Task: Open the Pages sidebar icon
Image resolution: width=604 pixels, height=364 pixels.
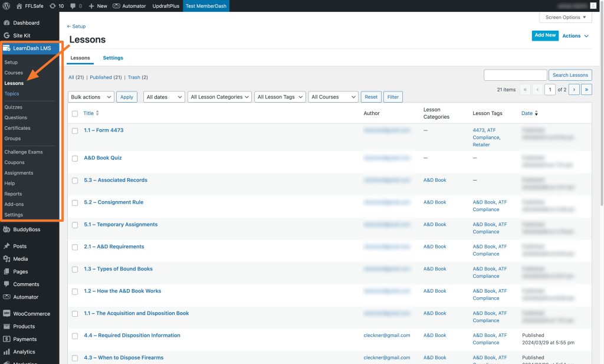Action: [6, 271]
